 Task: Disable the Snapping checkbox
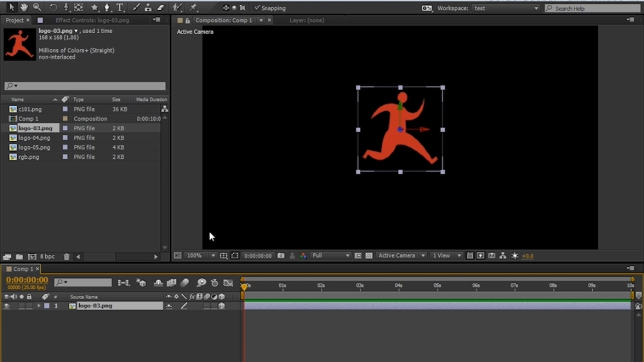click(257, 8)
